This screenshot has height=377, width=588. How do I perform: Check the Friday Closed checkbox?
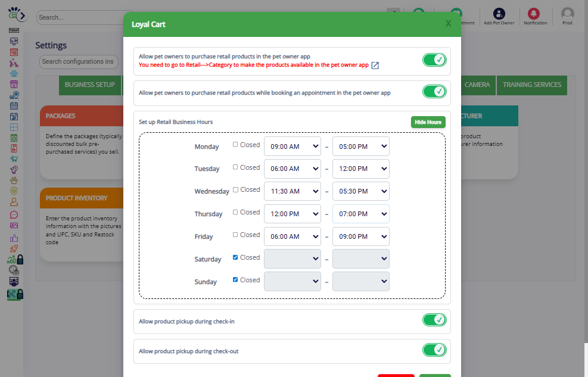pos(235,235)
